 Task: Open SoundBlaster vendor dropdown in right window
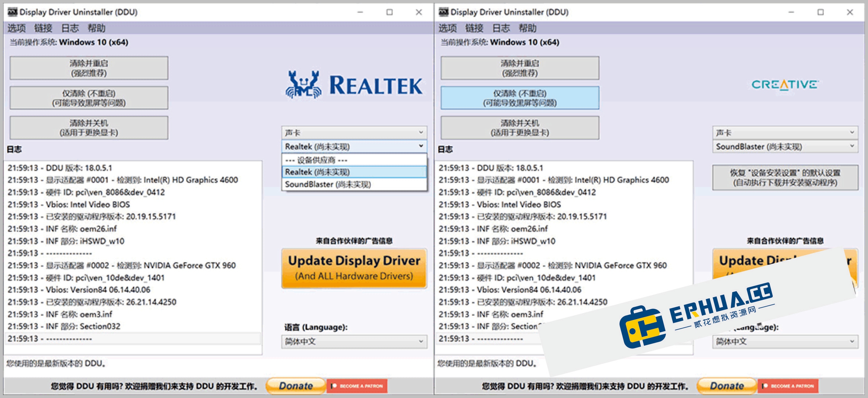(x=785, y=146)
